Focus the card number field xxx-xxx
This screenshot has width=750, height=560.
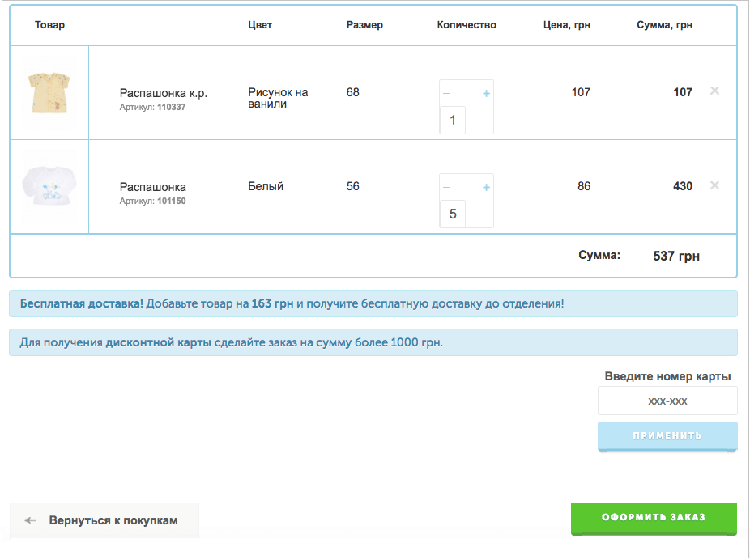667,401
